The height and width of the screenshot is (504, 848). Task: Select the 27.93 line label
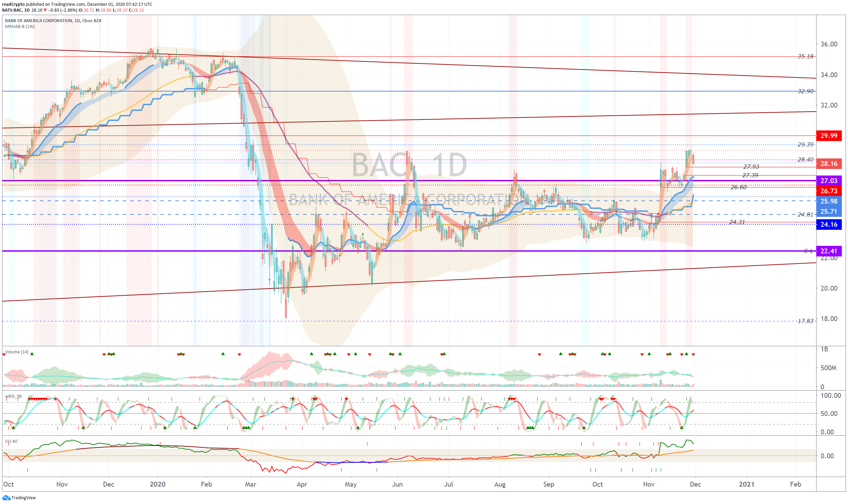pyautogui.click(x=751, y=167)
